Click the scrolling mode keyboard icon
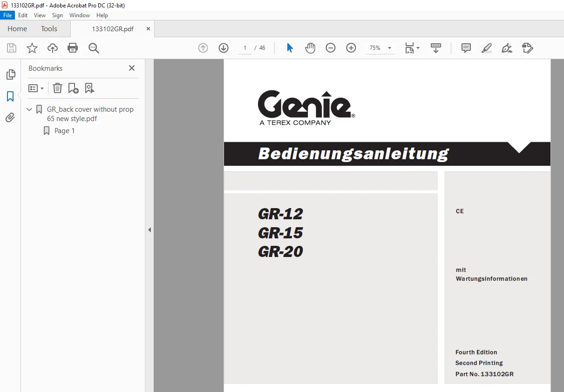564x392 pixels. click(436, 48)
